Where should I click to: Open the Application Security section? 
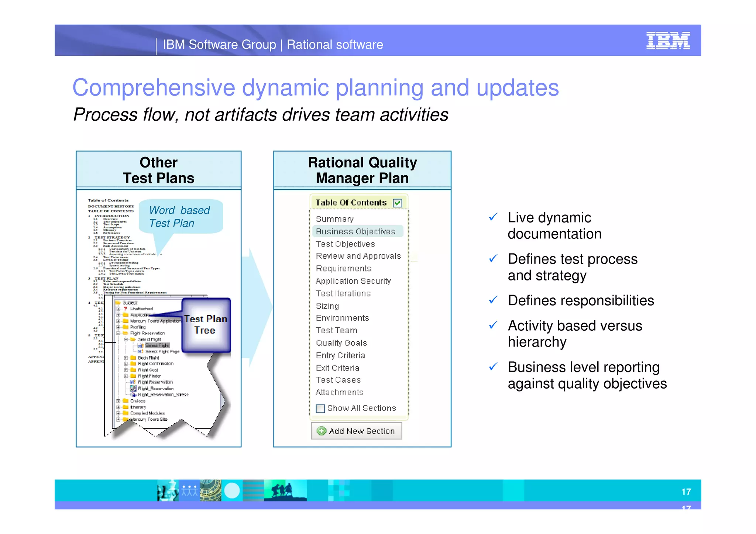tap(353, 281)
